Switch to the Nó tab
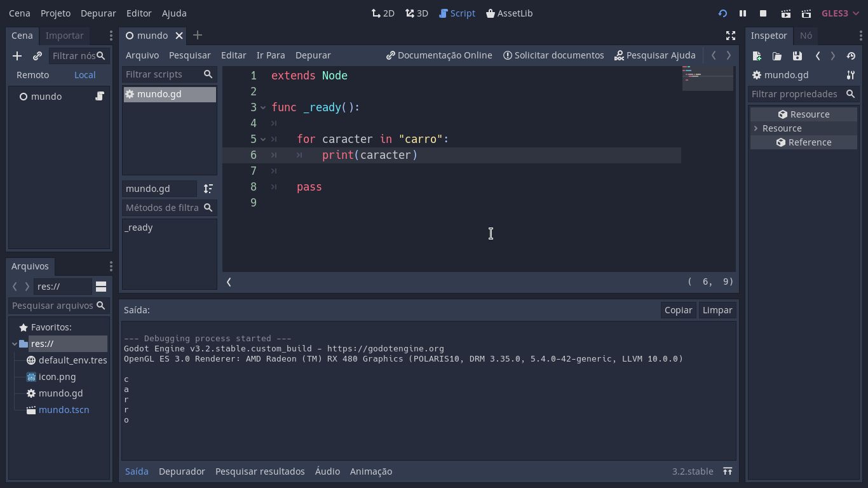This screenshot has height=488, width=868. coord(806,36)
